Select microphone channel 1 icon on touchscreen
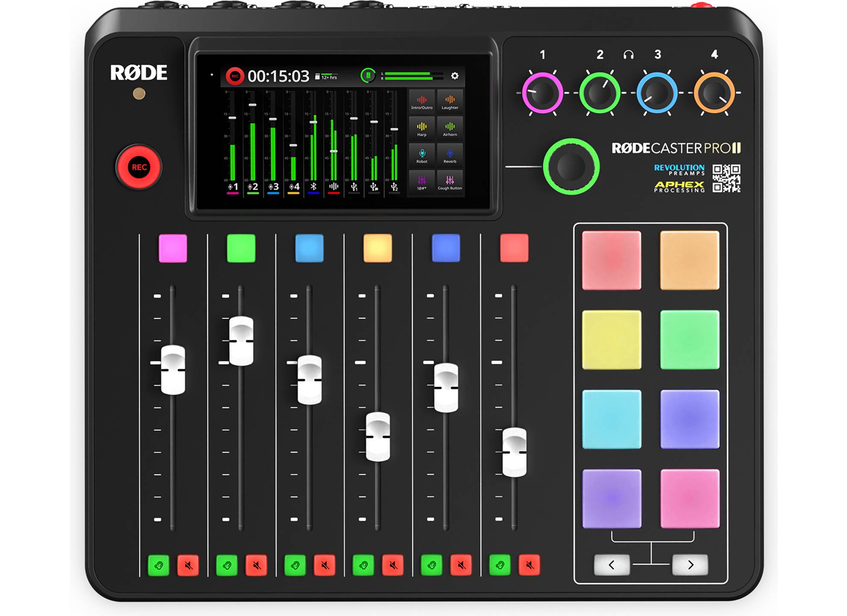This screenshot has height=616, width=847. tap(233, 187)
